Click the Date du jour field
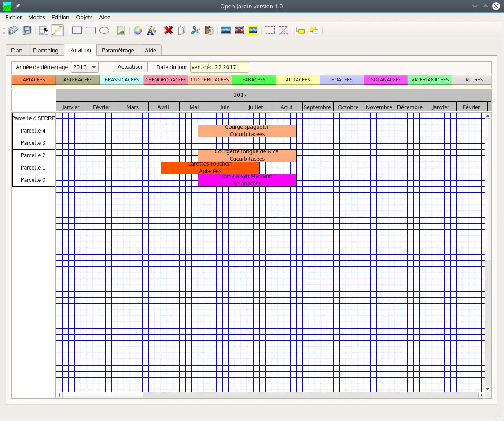The image size is (504, 421). coord(220,67)
